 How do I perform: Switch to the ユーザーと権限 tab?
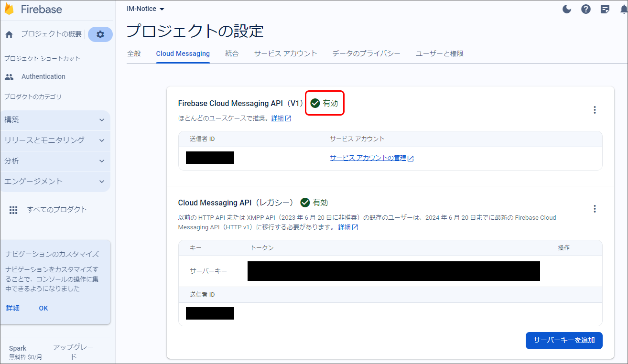(440, 54)
